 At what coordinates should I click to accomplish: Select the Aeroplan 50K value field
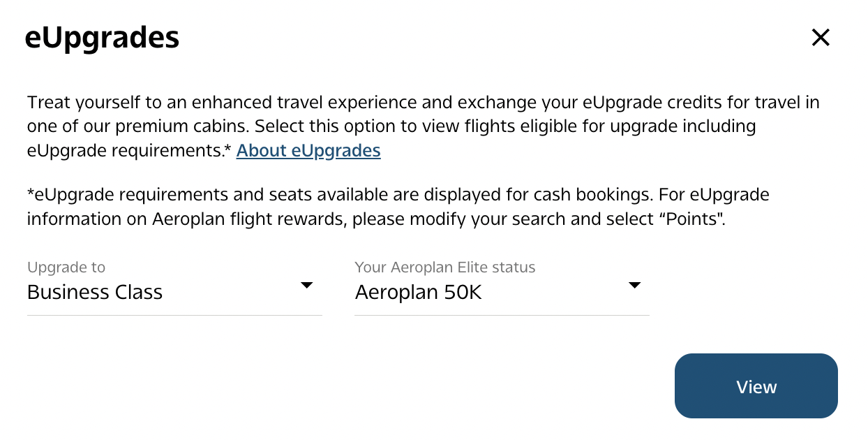point(419,292)
